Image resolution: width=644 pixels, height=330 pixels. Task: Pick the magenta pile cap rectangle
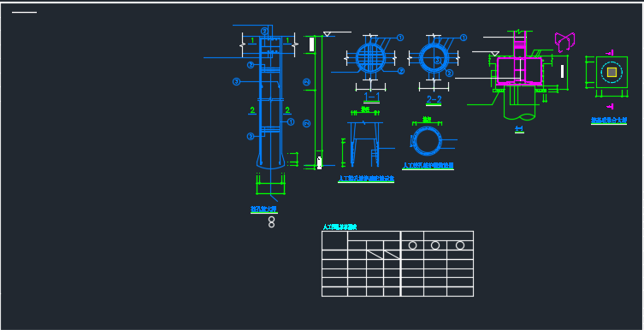tap(519, 71)
